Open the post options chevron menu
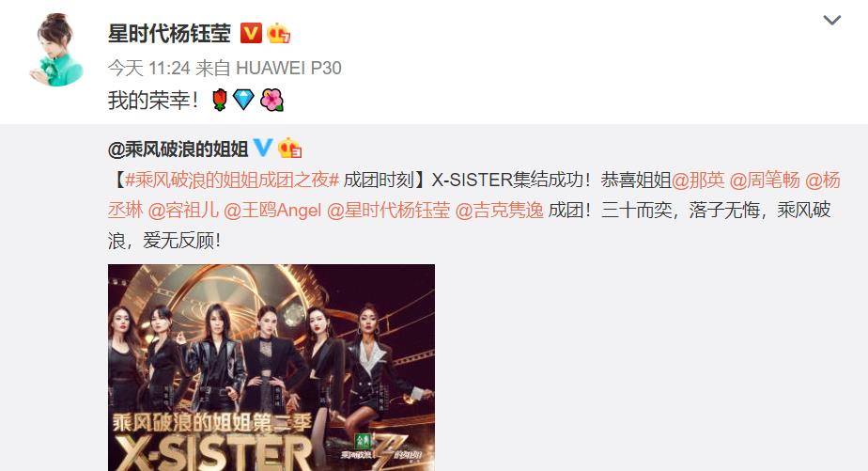 click(832, 21)
